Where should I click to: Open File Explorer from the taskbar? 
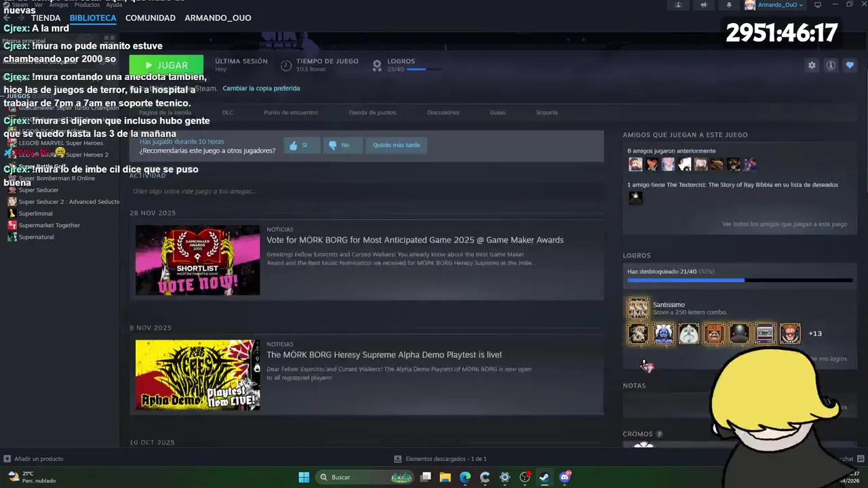(x=445, y=477)
